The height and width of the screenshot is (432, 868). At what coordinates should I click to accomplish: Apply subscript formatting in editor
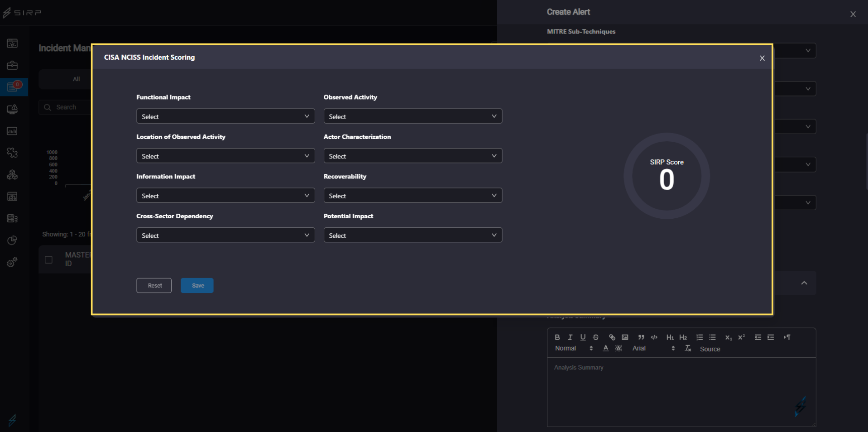(729, 337)
